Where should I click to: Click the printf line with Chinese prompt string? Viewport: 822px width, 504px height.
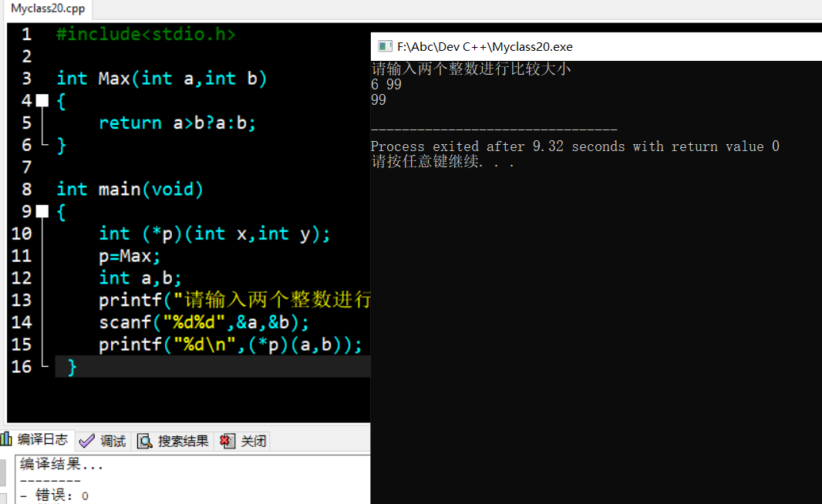point(234,301)
